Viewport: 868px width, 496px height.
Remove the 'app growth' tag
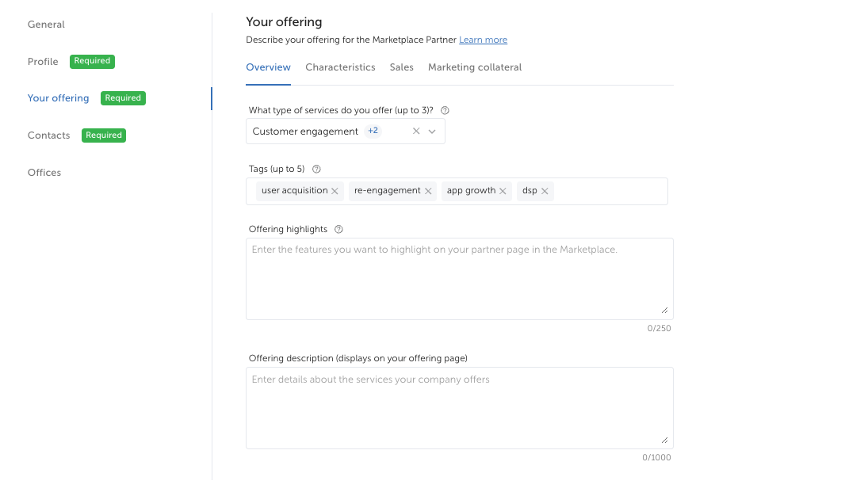point(503,191)
